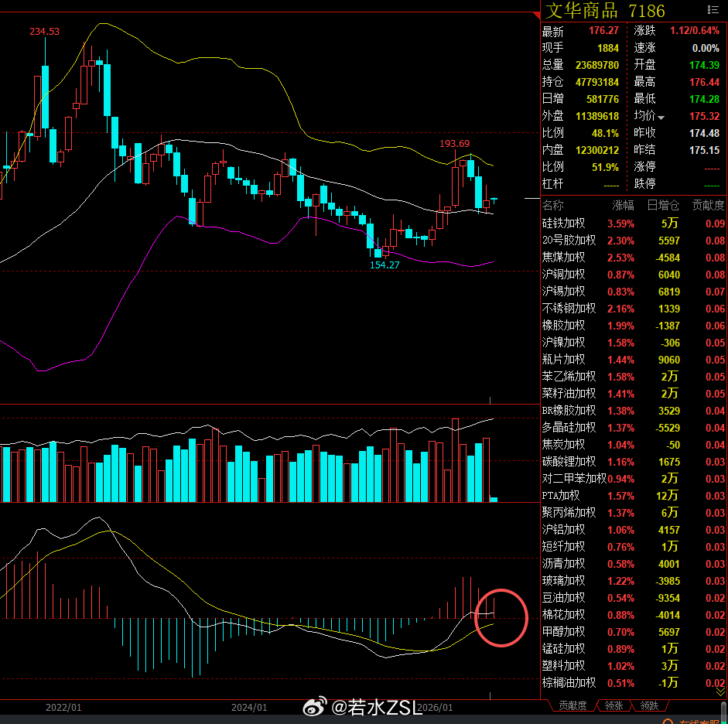Select the BR橡胶加权 row
728x724 pixels.
point(634,411)
